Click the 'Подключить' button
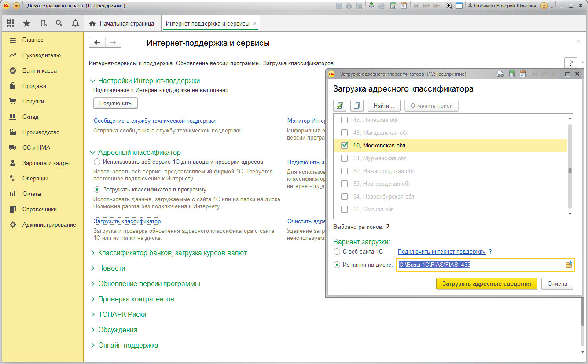This screenshot has height=364, width=588. point(115,103)
